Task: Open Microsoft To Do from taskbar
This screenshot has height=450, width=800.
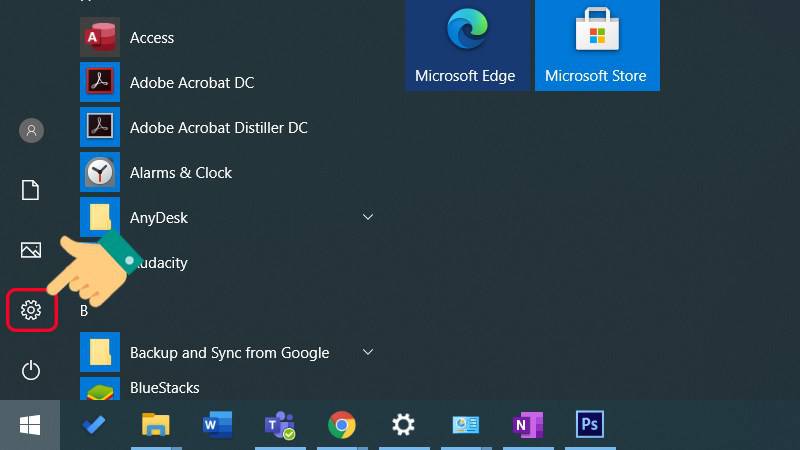Action: (x=94, y=424)
